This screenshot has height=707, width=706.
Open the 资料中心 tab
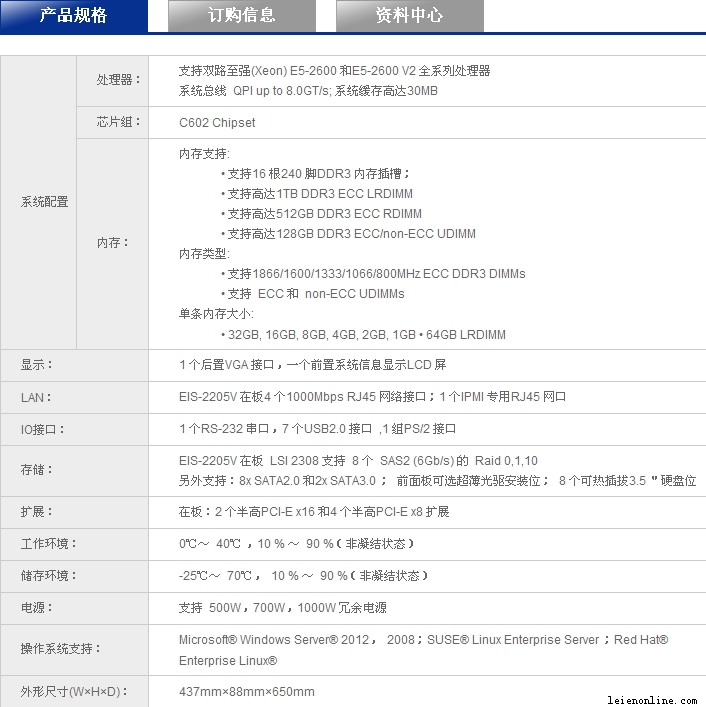click(x=410, y=16)
